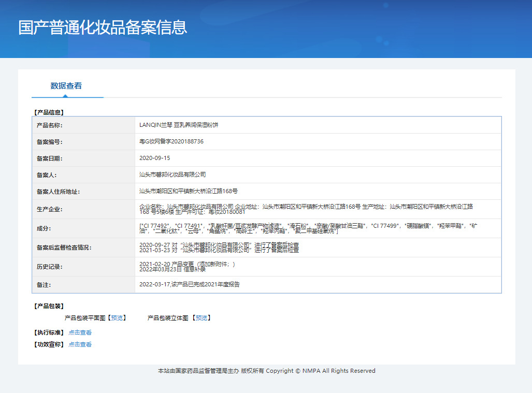Image resolution: width=532 pixels, height=393 pixels.
Task: Open 执行标准 点击查看 link
Action: (80, 332)
